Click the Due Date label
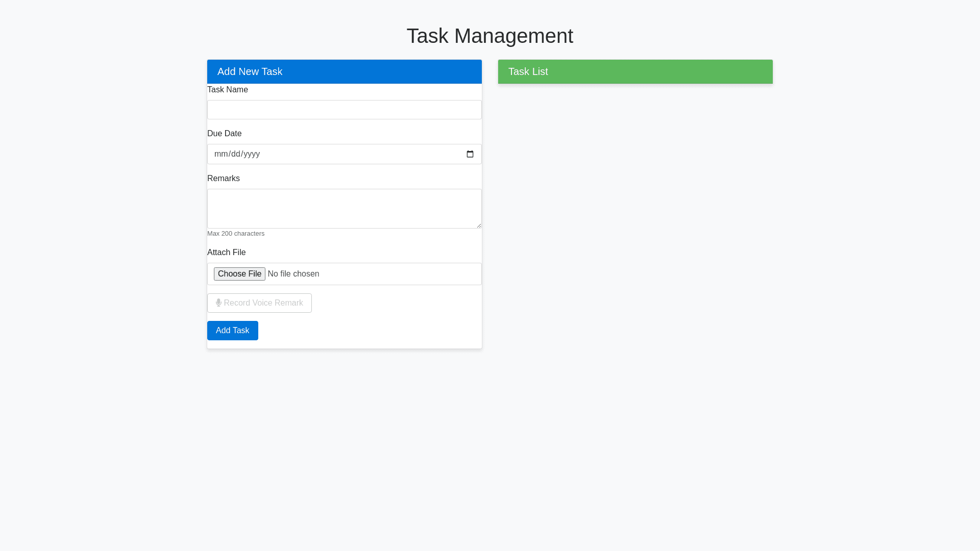Screen dimensions: 980x551 click(x=225, y=134)
